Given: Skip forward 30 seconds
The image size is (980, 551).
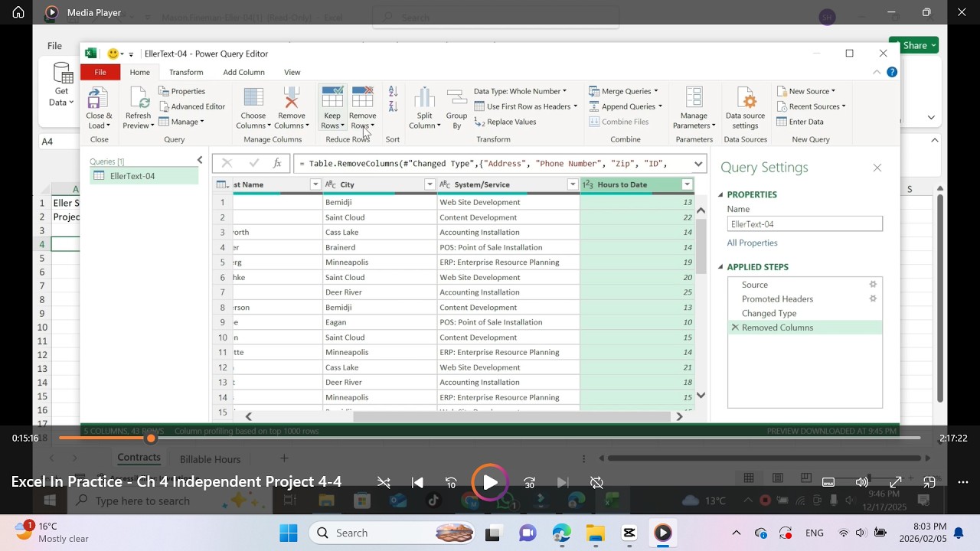Looking at the screenshot, I should 529,483.
